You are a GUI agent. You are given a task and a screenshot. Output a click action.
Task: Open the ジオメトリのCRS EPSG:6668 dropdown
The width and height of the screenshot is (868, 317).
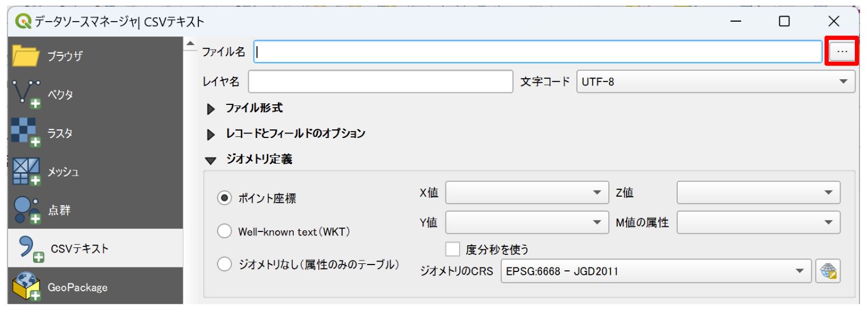pyautogui.click(x=656, y=271)
